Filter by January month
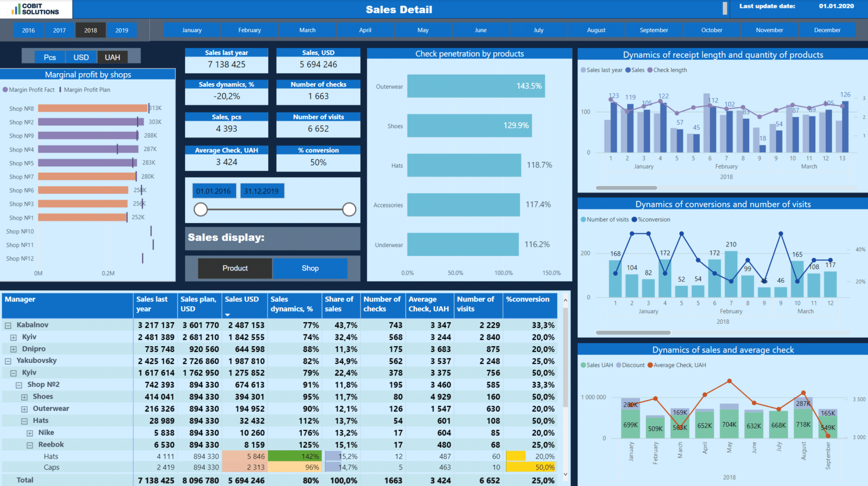This screenshot has height=486, width=868. pyautogui.click(x=192, y=30)
